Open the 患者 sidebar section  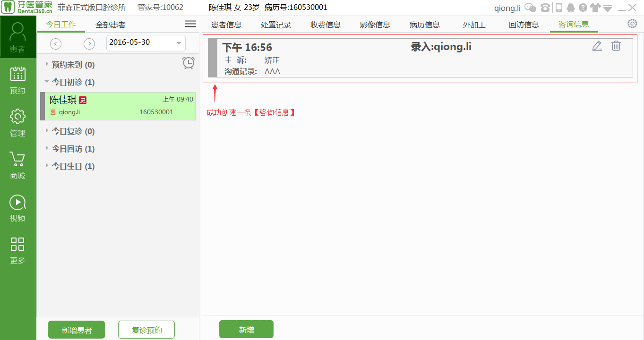click(x=17, y=38)
